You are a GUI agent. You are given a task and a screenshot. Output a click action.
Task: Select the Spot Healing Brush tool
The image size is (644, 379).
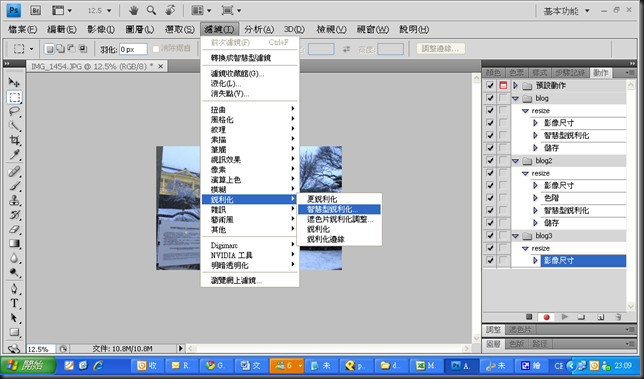click(x=14, y=171)
